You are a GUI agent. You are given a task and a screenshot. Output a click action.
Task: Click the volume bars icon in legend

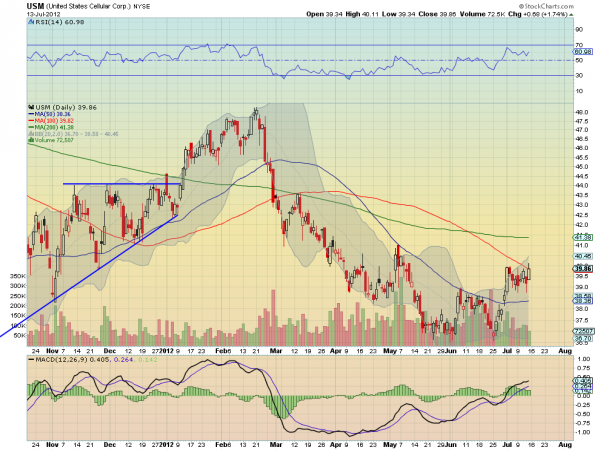[31, 140]
